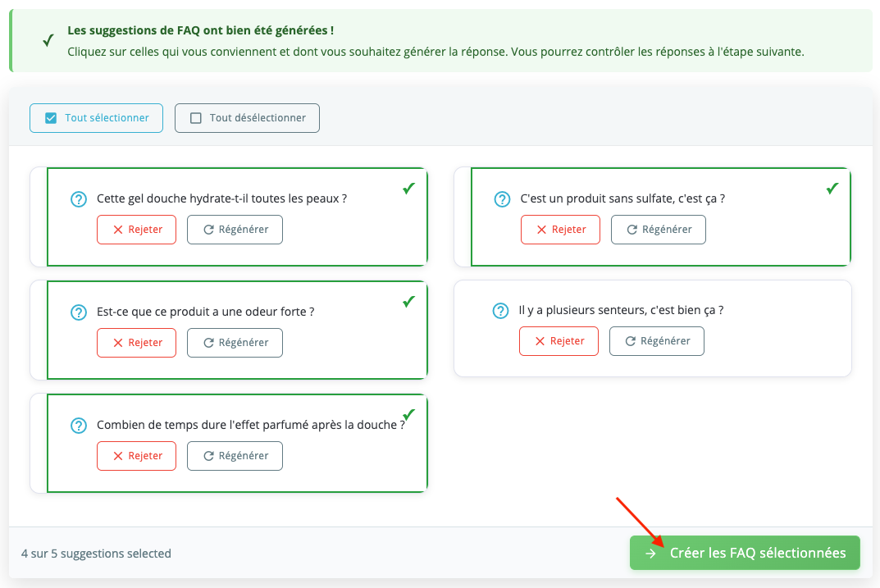Click 'Créer les FAQ sélectionnées' button

coord(744,553)
